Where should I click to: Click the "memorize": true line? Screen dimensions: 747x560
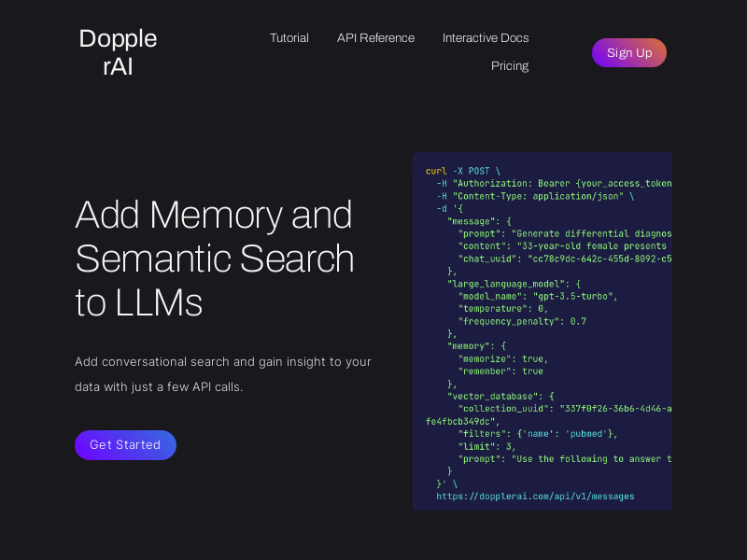[503, 358]
